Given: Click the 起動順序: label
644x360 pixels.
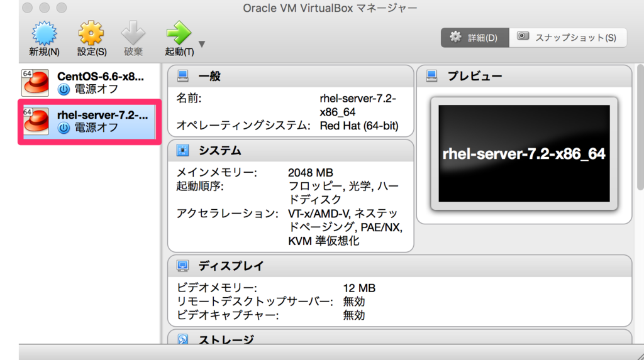Looking at the screenshot, I should [199, 187].
